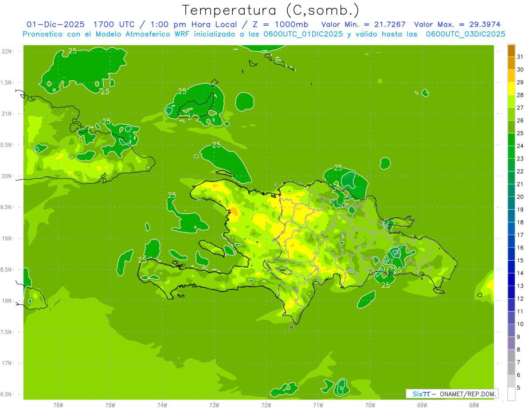Click legend value '7' on color bar

pyautogui.click(x=519, y=362)
